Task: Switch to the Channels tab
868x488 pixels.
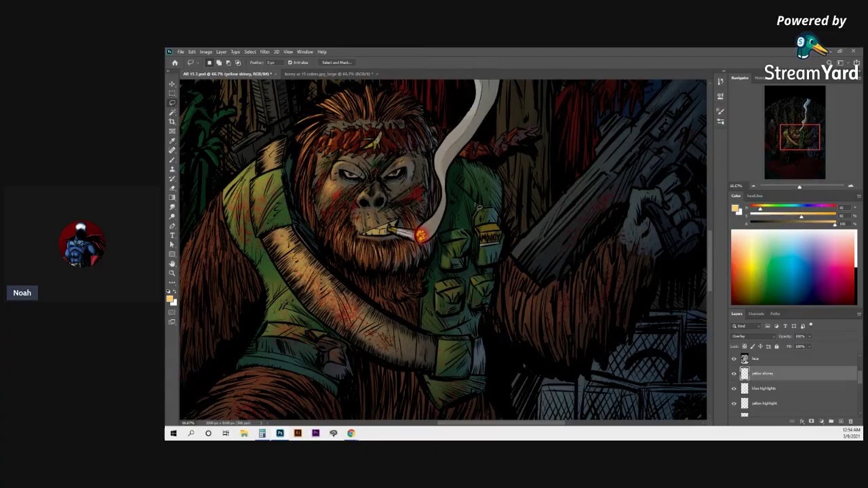Action: point(756,314)
